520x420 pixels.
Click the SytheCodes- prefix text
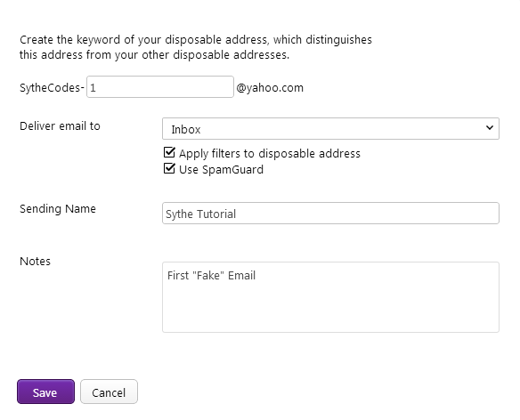pos(52,87)
